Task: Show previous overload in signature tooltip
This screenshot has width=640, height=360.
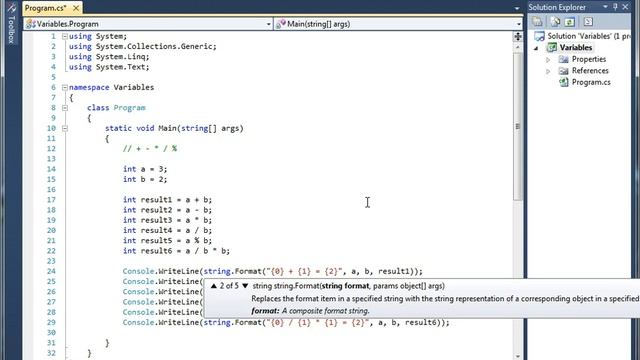Action: tap(213, 286)
